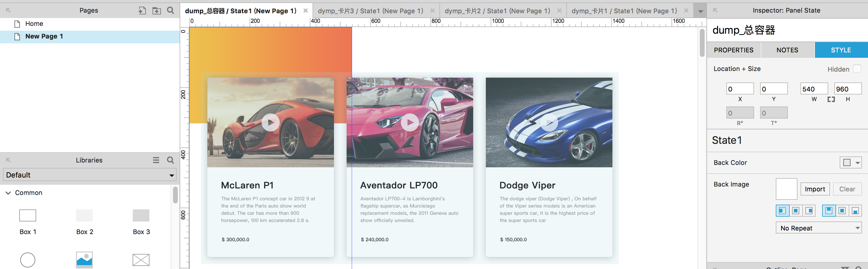Pick the Placeholder widget in Libraries
The height and width of the screenshot is (269, 868).
click(141, 260)
